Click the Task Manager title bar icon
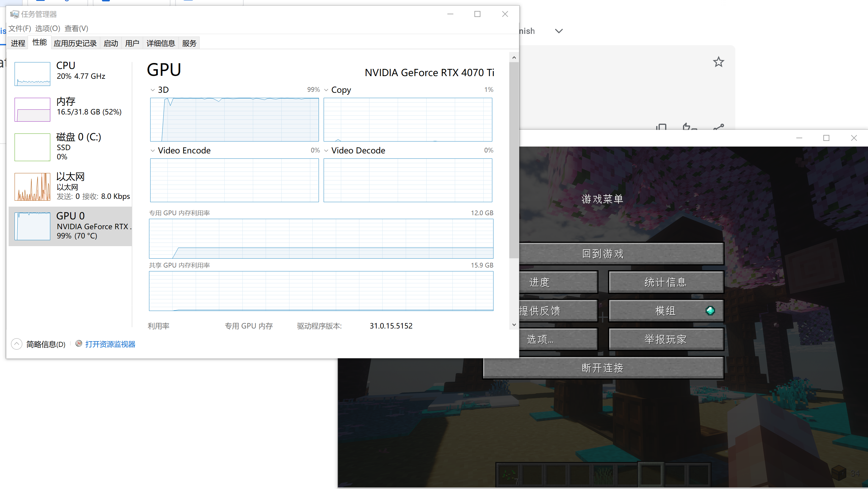Image resolution: width=868 pixels, height=489 pixels. coord(15,14)
